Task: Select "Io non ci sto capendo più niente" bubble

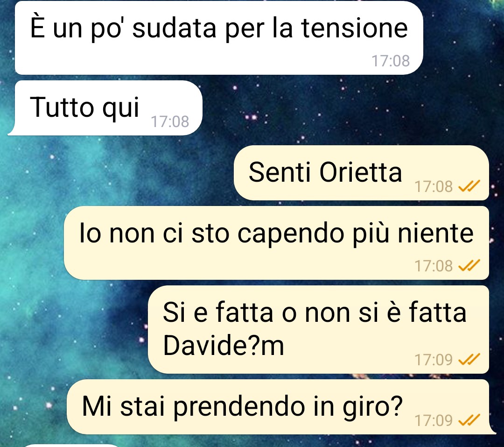Action: [276, 243]
